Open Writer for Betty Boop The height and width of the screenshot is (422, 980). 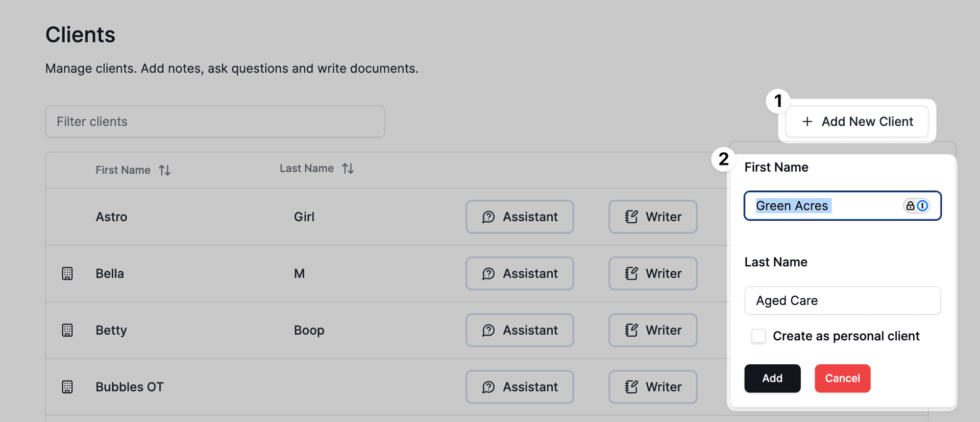click(x=653, y=330)
